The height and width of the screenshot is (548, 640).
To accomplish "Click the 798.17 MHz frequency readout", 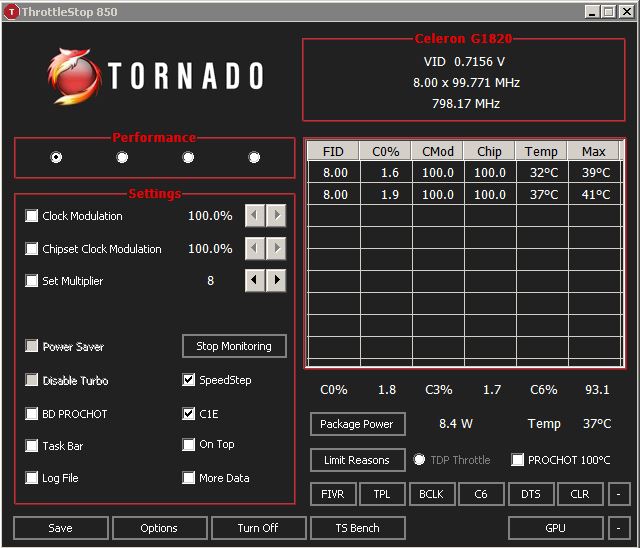I will (x=466, y=104).
